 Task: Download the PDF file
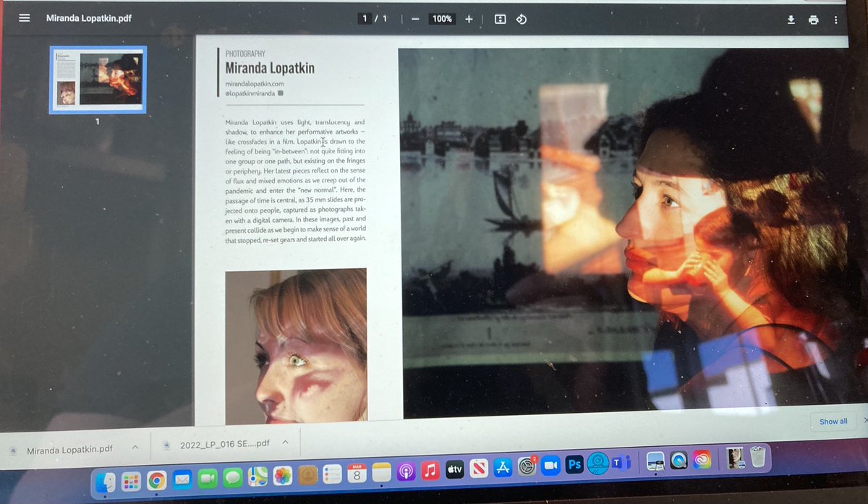pos(791,20)
